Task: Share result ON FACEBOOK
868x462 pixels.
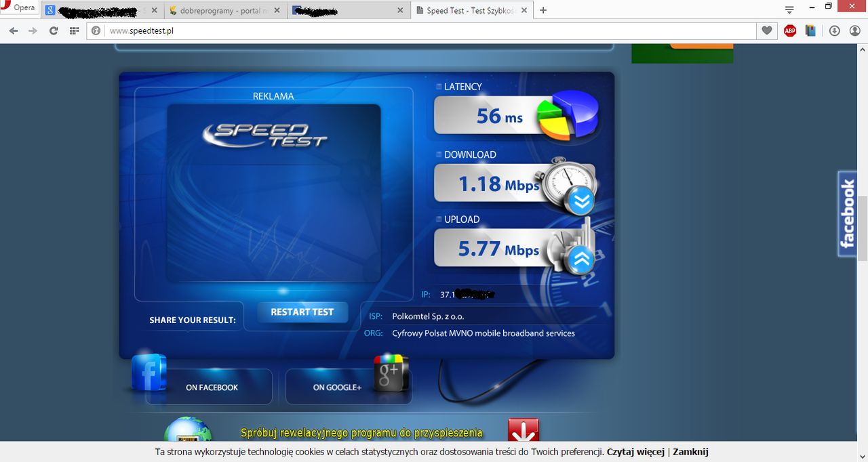Action: 212,387
